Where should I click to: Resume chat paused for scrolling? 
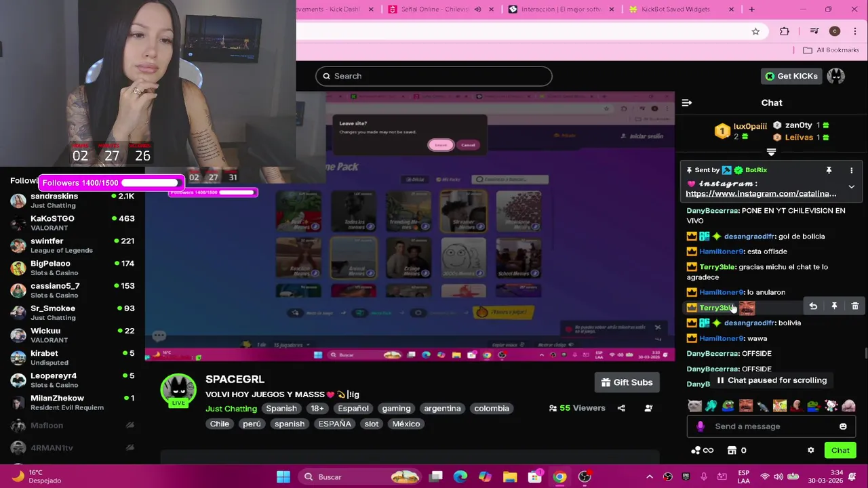click(x=771, y=380)
